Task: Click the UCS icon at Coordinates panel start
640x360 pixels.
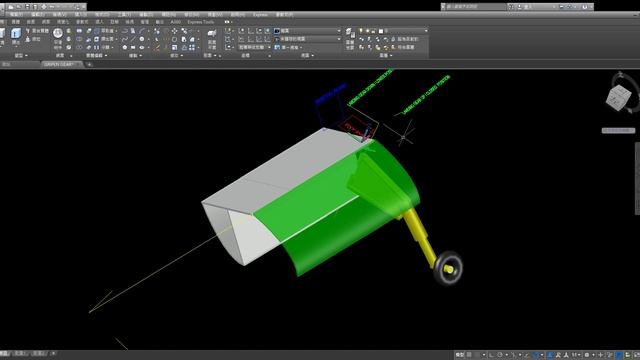Action: coord(229,31)
